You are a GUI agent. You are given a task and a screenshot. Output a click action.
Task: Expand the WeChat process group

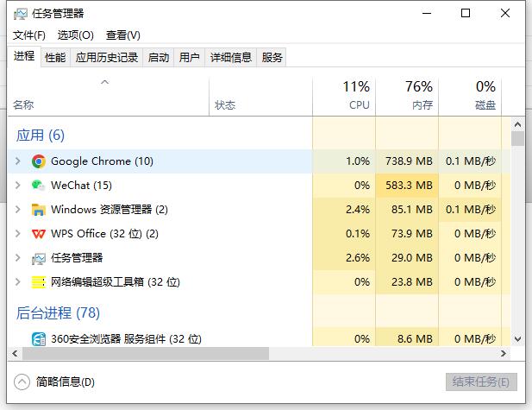(18, 186)
